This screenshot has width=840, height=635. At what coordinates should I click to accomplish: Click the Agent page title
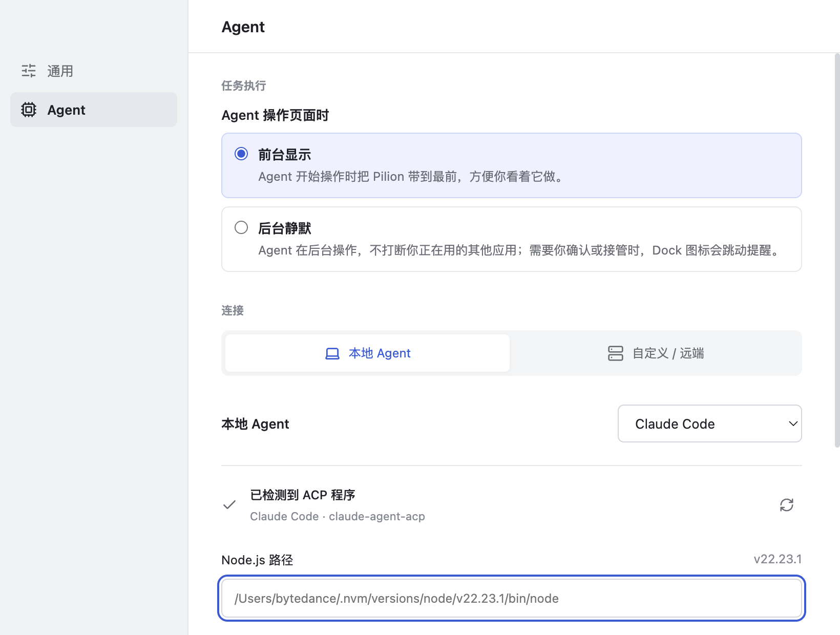(243, 27)
